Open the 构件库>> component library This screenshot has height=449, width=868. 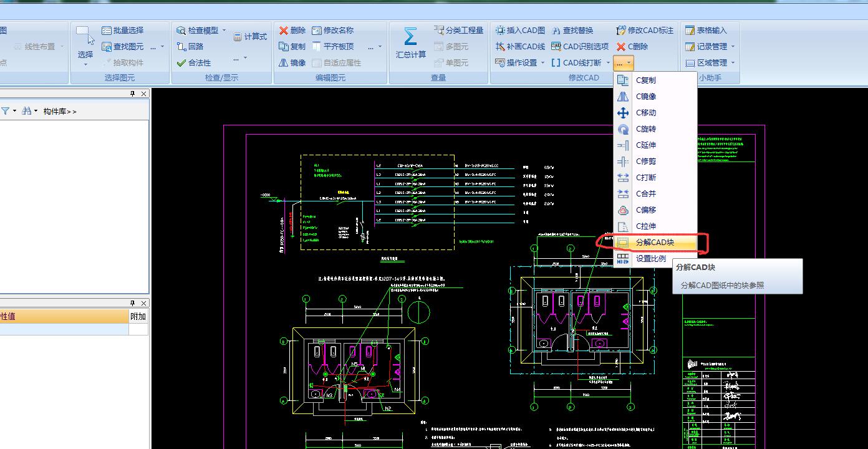[60, 111]
